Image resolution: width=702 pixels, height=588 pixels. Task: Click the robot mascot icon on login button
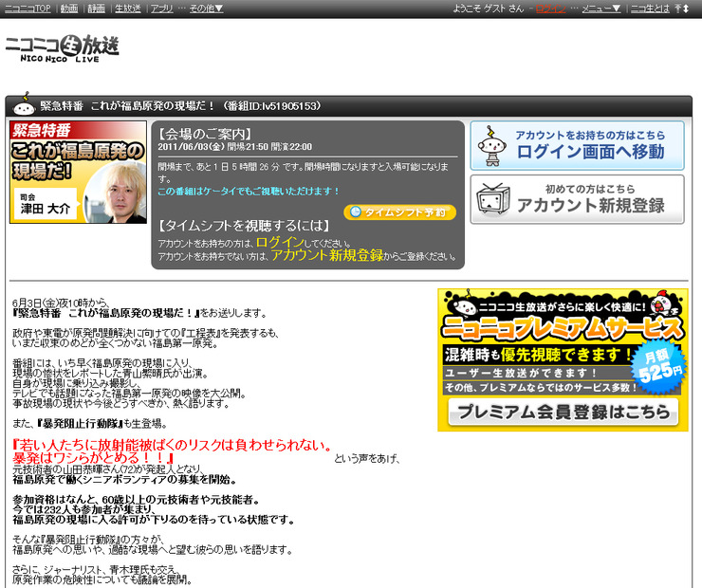click(x=491, y=146)
